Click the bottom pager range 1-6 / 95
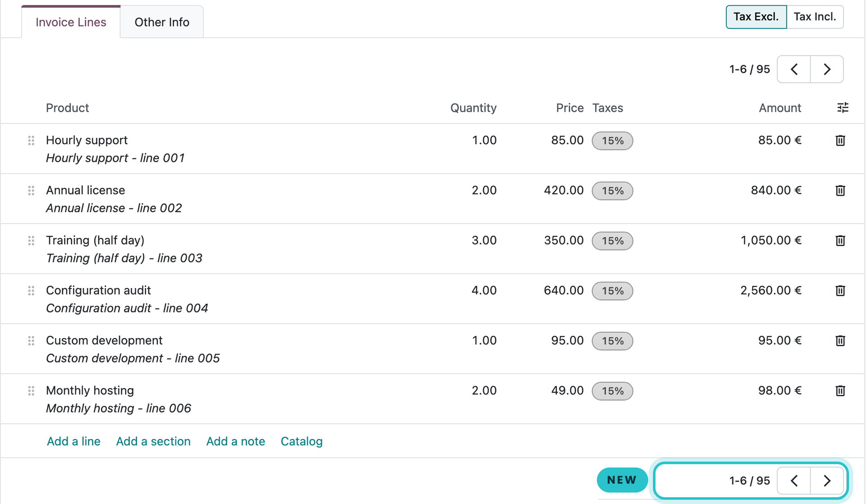 pos(750,481)
